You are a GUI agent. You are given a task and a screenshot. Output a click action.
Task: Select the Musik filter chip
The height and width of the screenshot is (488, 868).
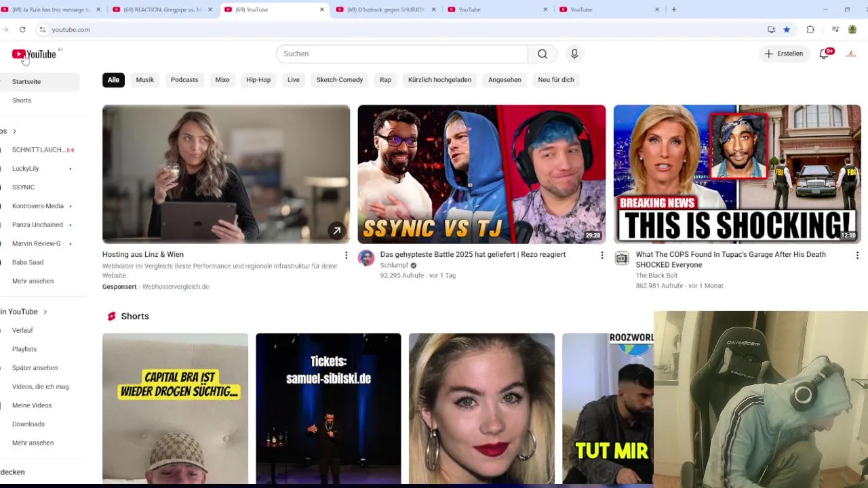(145, 80)
